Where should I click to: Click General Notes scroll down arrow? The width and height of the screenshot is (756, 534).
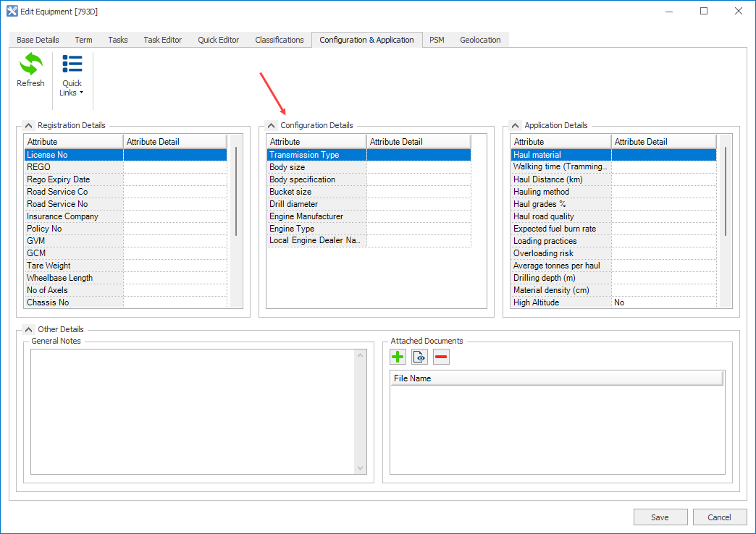360,468
